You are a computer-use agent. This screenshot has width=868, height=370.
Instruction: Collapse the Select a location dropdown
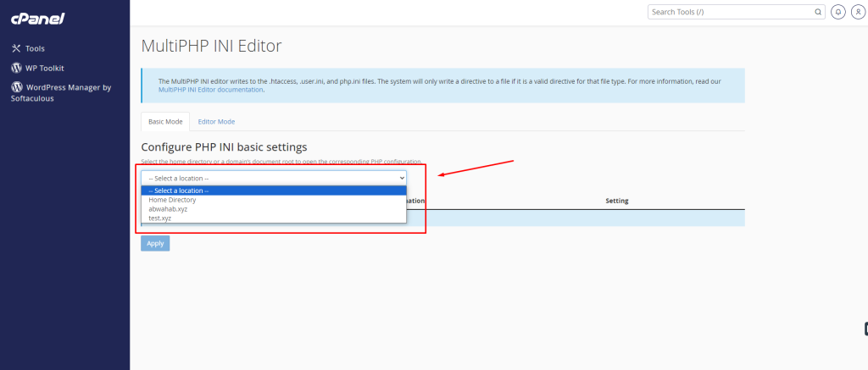(x=273, y=178)
